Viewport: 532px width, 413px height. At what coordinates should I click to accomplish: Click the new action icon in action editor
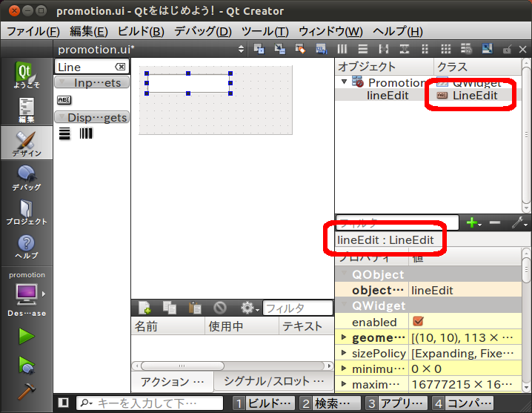point(145,308)
